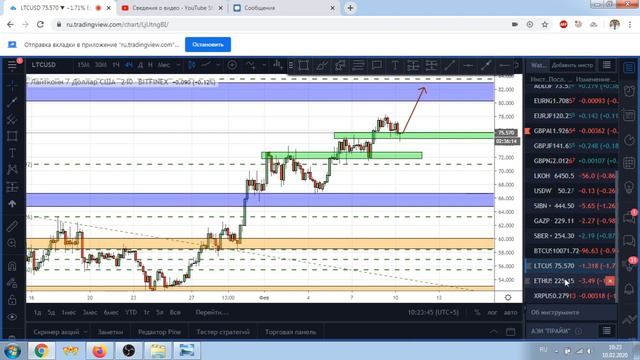Select the crosshair cursor tool
This screenshot has height=360, width=640.
12,85
